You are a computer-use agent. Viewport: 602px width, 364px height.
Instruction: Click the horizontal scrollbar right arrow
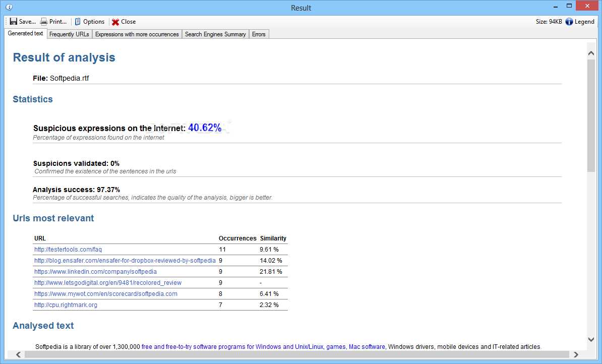tap(575, 354)
